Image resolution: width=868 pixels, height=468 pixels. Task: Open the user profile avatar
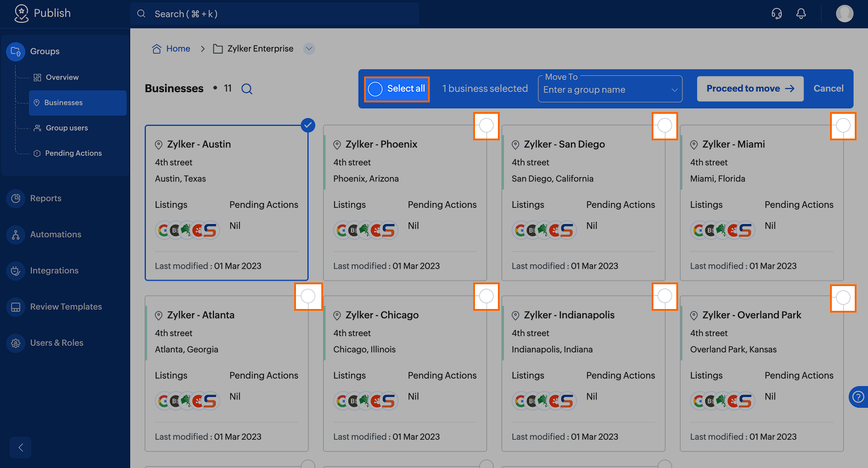pyautogui.click(x=844, y=13)
